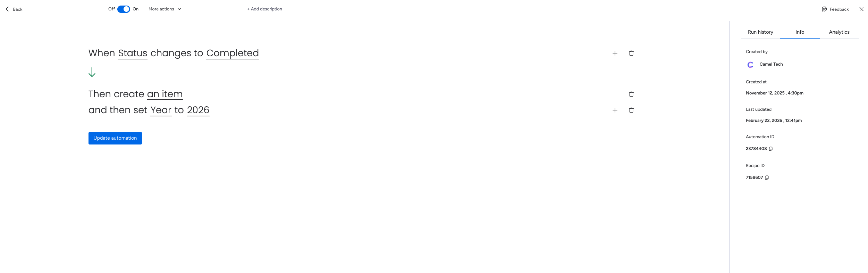The width and height of the screenshot is (868, 273).
Task: Click Add description link
Action: (264, 9)
